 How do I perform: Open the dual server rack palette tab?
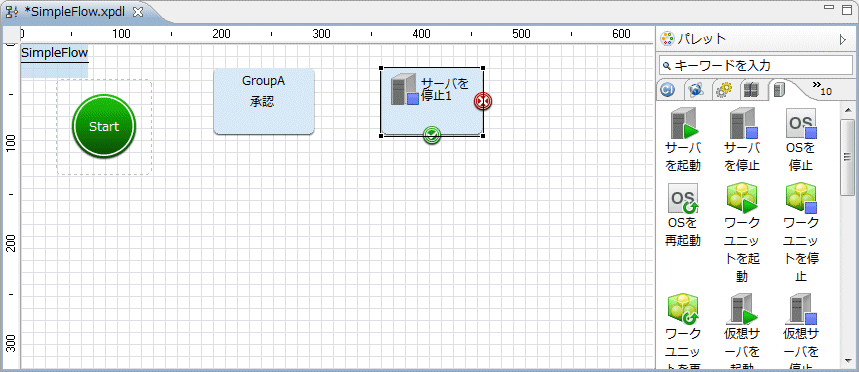click(751, 90)
